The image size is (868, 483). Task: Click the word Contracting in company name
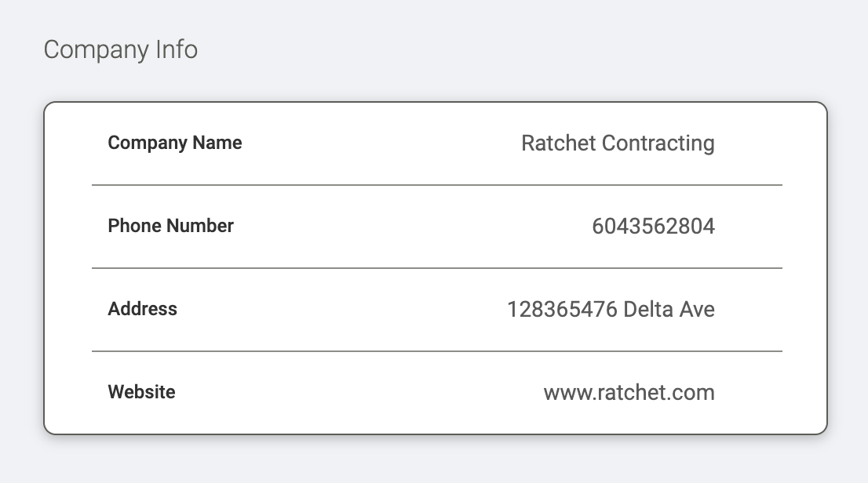point(658,143)
